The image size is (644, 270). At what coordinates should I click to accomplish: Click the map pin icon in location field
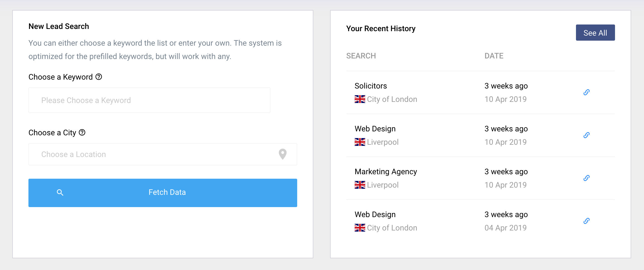[x=283, y=154]
